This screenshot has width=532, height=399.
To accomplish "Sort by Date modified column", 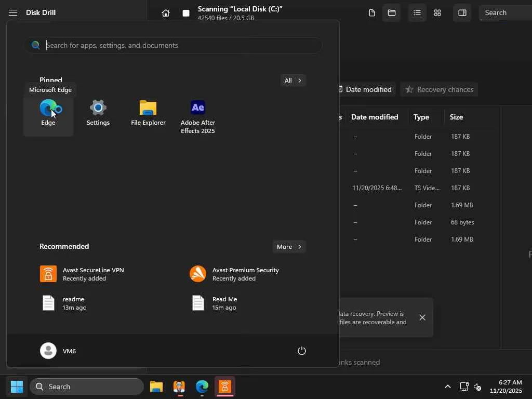I will (375, 117).
